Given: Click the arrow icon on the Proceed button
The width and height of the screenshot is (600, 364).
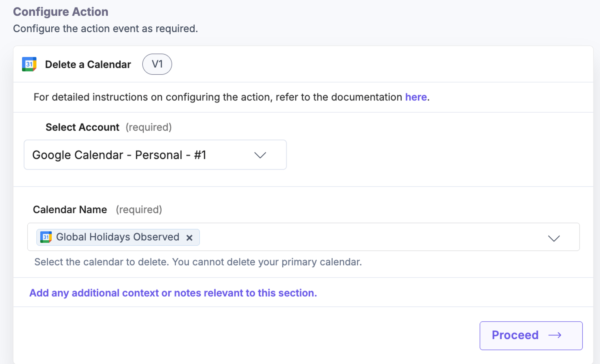Looking at the screenshot, I should (555, 335).
